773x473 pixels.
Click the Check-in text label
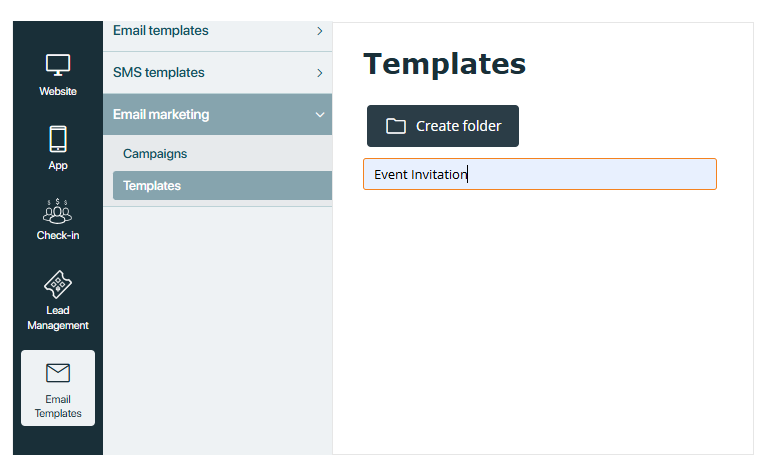(58, 235)
